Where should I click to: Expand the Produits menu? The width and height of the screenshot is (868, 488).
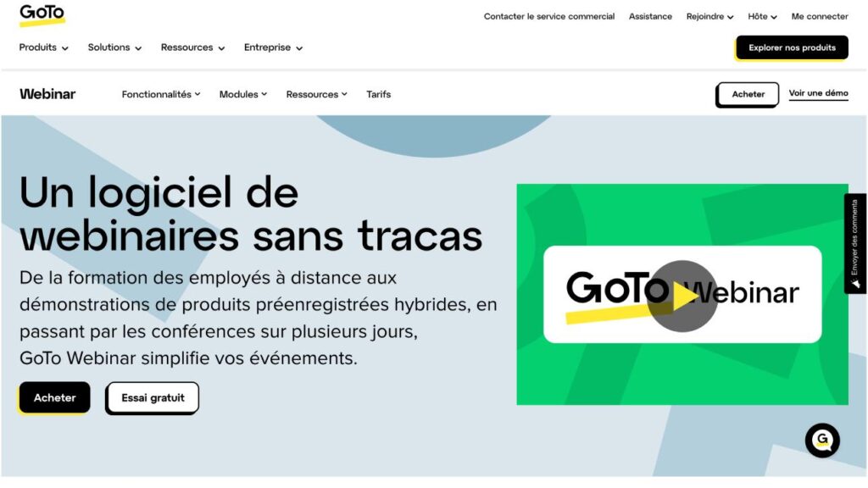click(x=44, y=47)
